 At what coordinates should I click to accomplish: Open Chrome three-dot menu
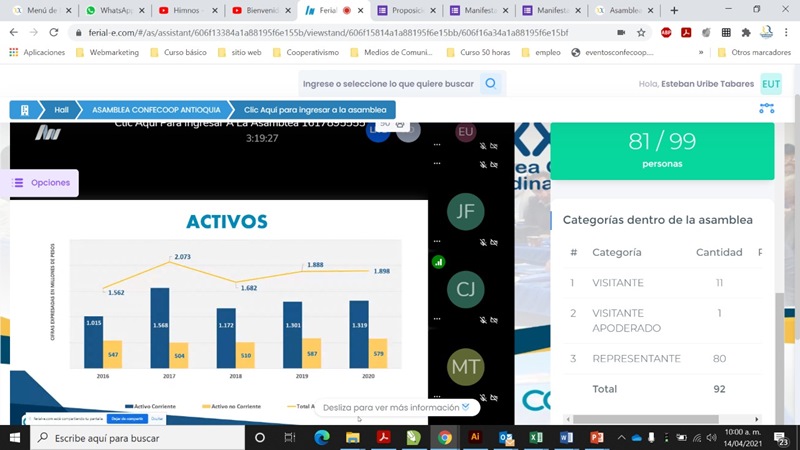[786, 33]
